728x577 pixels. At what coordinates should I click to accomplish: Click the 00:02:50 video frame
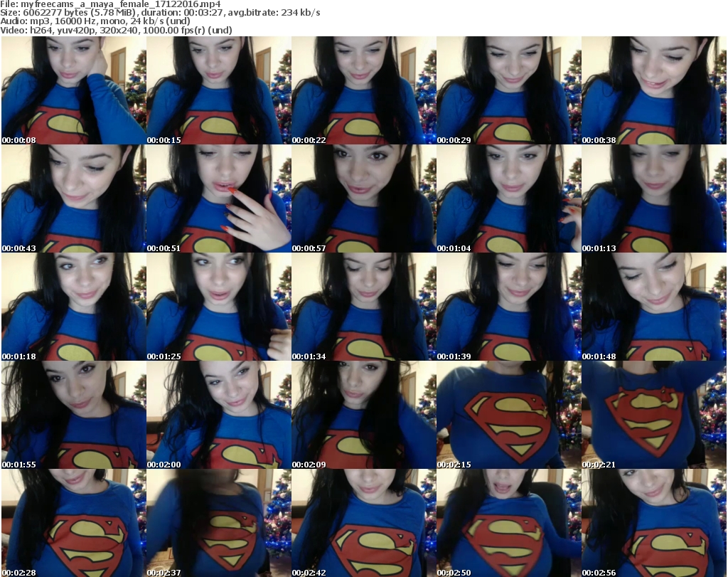[509, 523]
